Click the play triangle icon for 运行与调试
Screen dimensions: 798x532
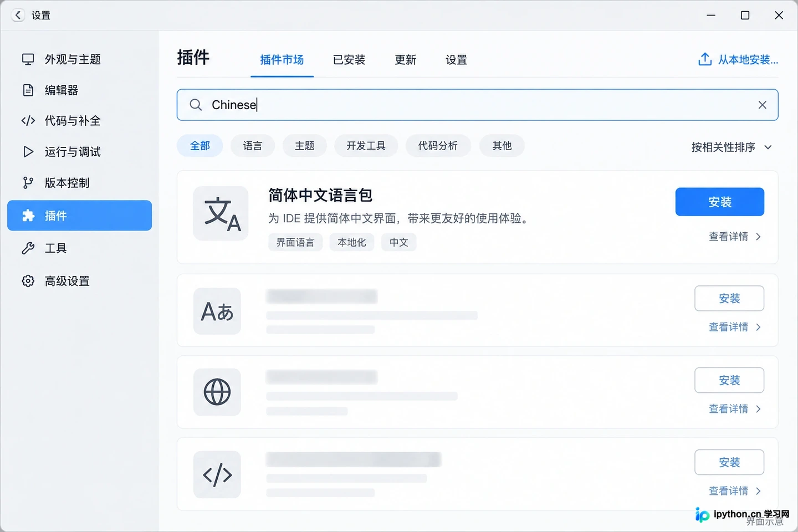28,152
